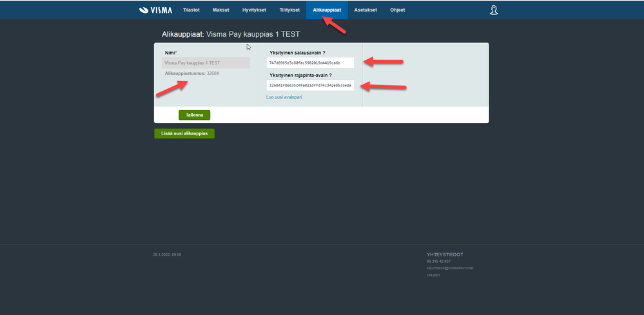Viewport: 644px width, 315px height.
Task: Click the HELPDESK@VISMAPAY.COM email link
Action: click(450, 268)
